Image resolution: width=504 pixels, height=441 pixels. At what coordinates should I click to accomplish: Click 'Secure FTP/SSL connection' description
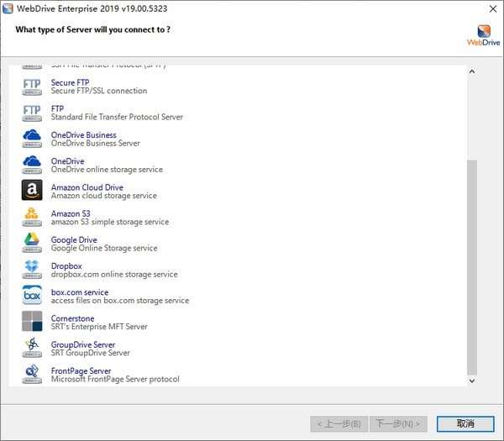pos(99,91)
